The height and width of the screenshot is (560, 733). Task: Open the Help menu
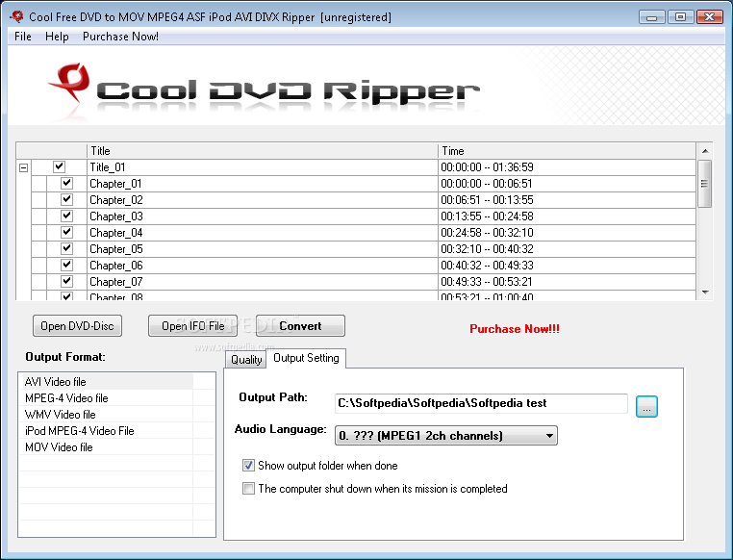pyautogui.click(x=57, y=37)
